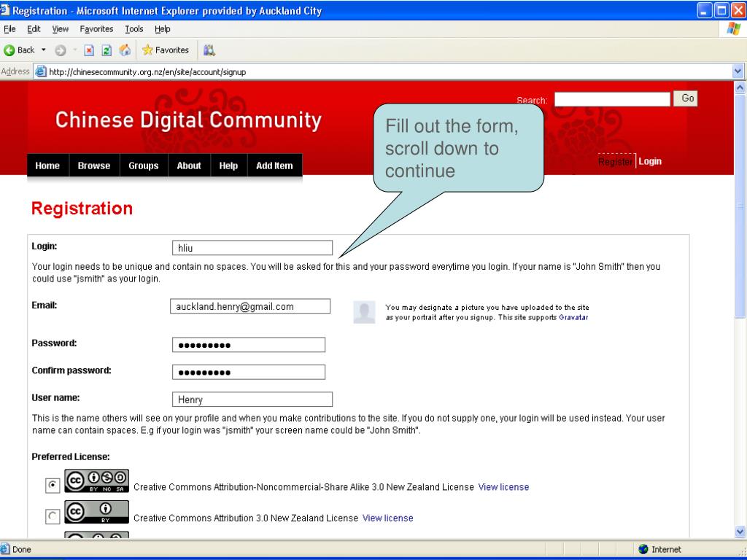Click the Creative Commons BY-NC-SA license badge
This screenshot has width=747, height=560.
(x=97, y=481)
